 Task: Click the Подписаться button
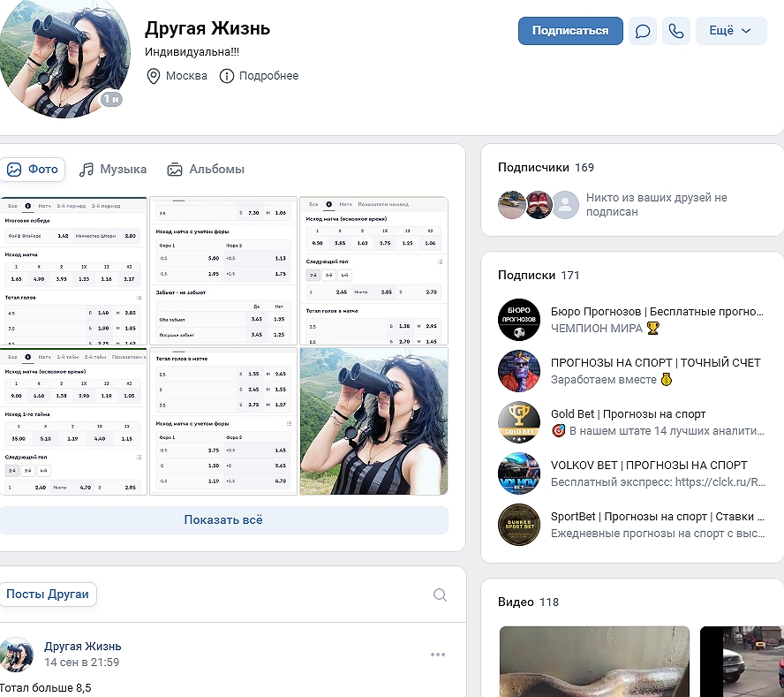(570, 31)
